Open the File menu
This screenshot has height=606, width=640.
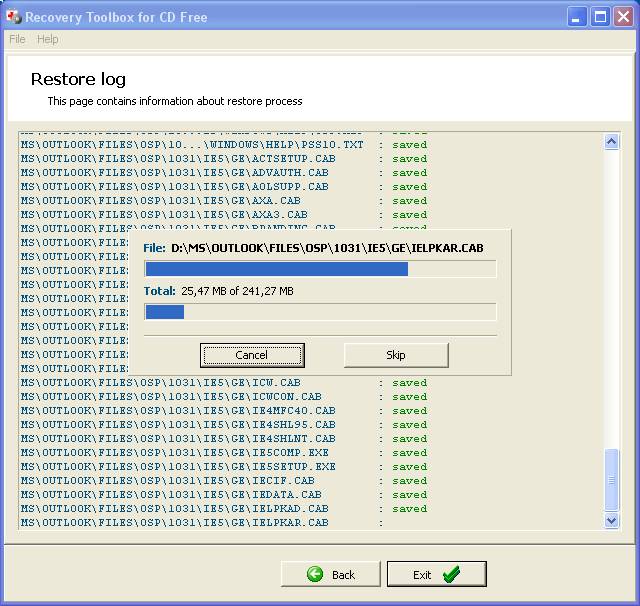(x=17, y=39)
